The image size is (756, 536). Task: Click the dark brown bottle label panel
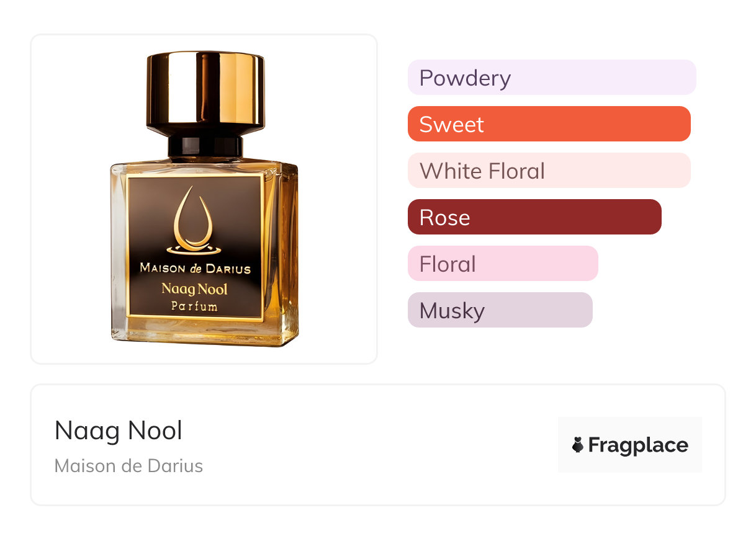point(195,248)
